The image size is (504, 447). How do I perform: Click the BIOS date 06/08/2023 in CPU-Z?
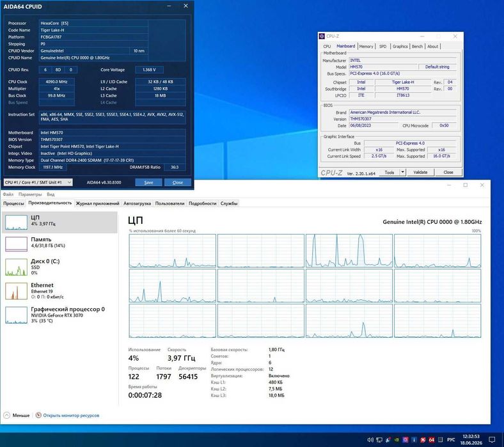coord(374,125)
